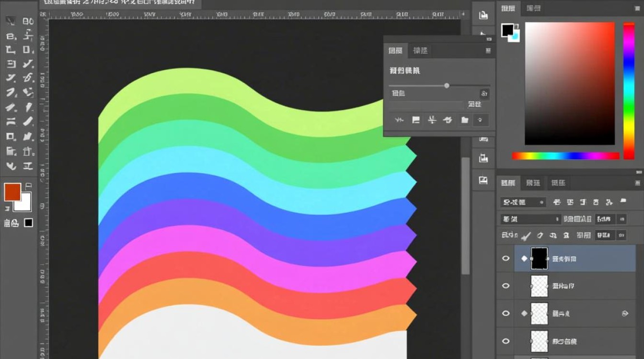Click the horizontal rainbow spectrum strip
The width and height of the screenshot is (644, 359).
click(x=565, y=156)
